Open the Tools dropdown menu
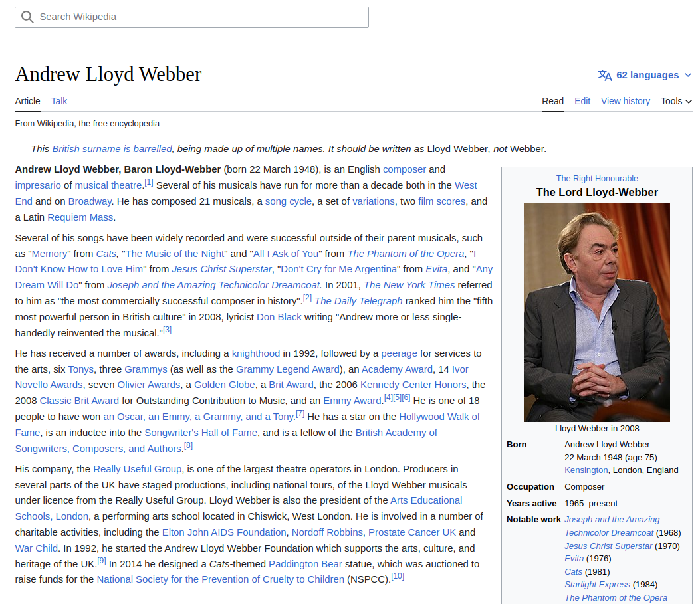Image resolution: width=700 pixels, height=604 pixels. pyautogui.click(x=676, y=101)
